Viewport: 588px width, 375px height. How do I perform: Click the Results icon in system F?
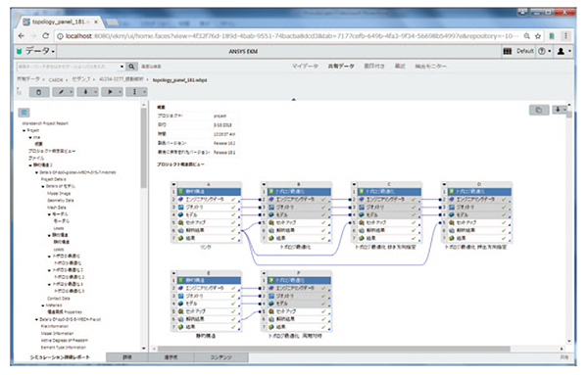[271, 327]
